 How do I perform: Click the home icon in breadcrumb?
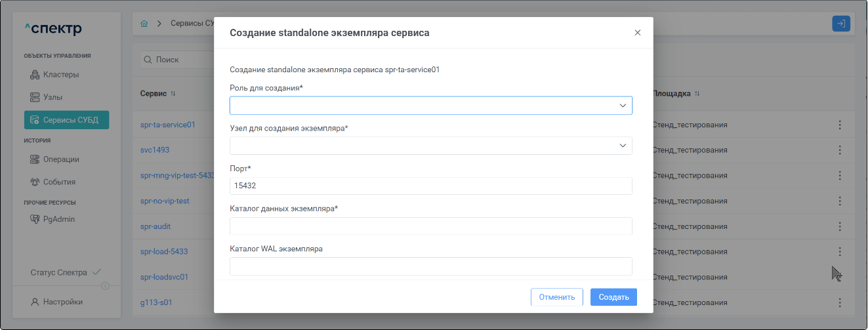144,24
